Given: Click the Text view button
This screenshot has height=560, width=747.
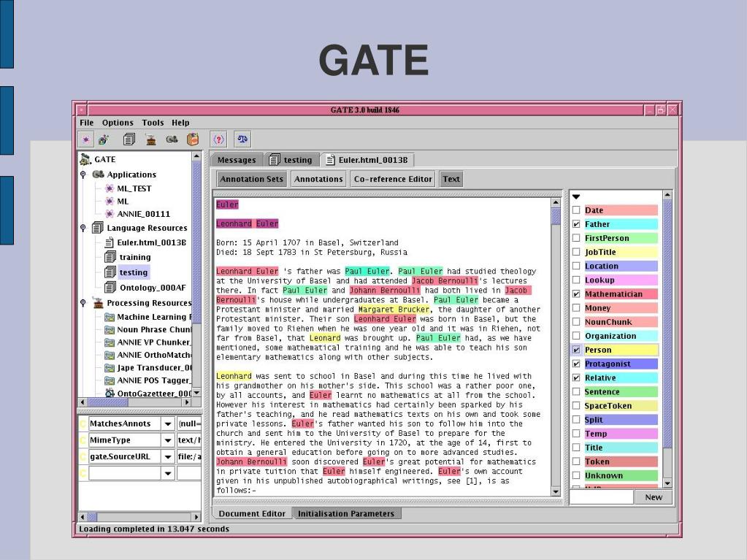Looking at the screenshot, I should pyautogui.click(x=451, y=179).
